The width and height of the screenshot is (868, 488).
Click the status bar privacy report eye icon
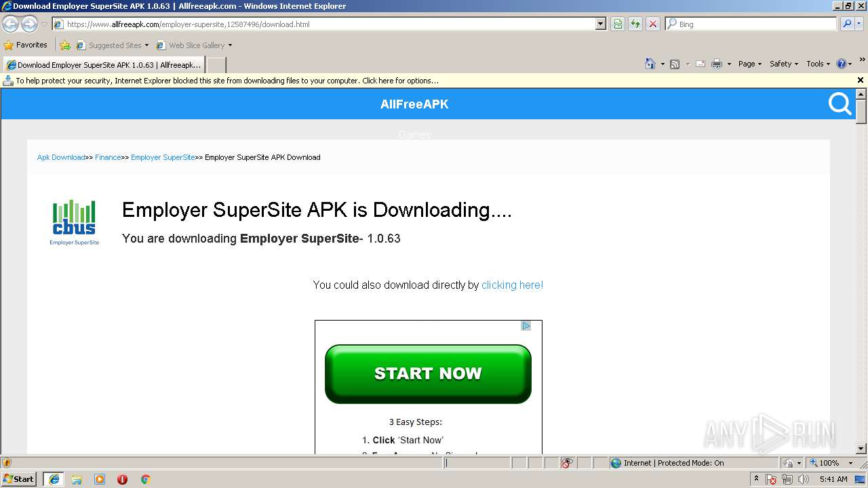[x=567, y=463]
